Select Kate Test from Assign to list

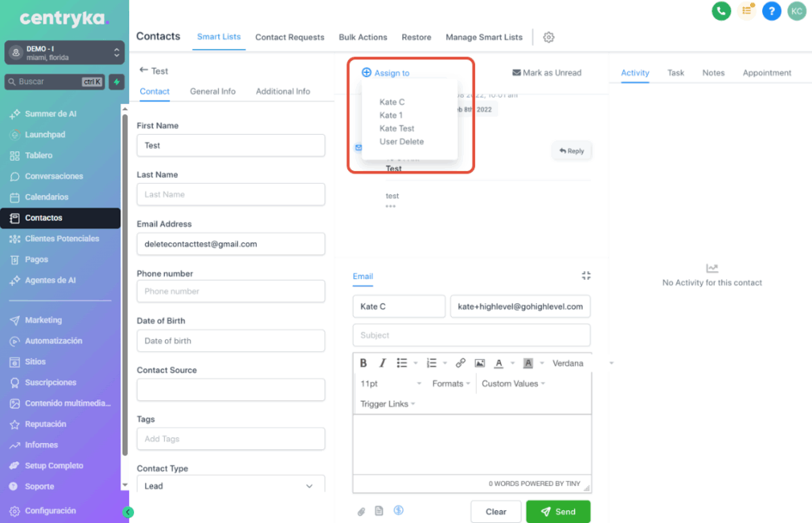coord(396,128)
